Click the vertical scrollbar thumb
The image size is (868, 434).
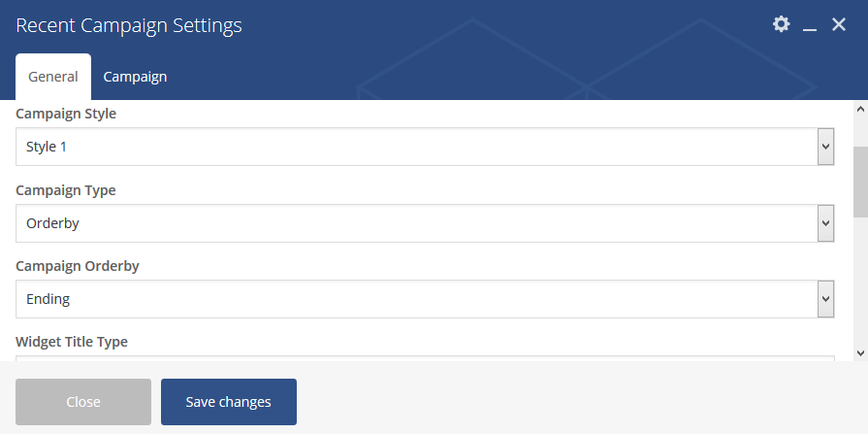click(x=860, y=182)
